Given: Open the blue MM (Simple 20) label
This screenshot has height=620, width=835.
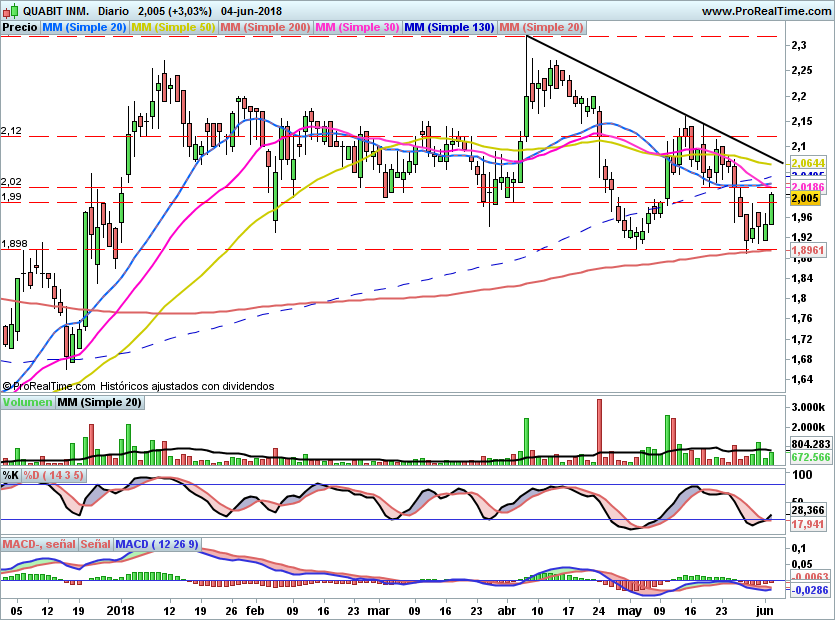Looking at the screenshot, I should point(84,27).
